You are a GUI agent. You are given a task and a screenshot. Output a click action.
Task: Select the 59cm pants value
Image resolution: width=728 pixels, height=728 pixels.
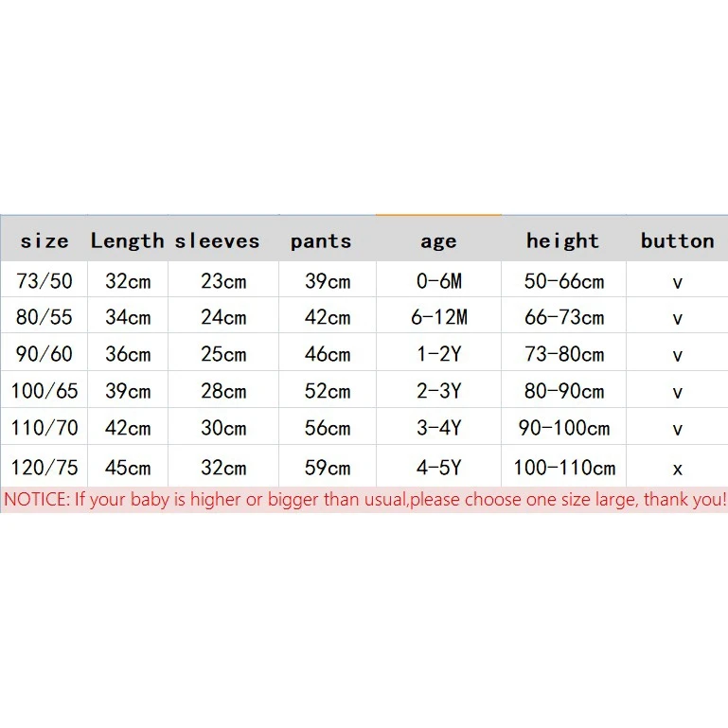(328, 467)
